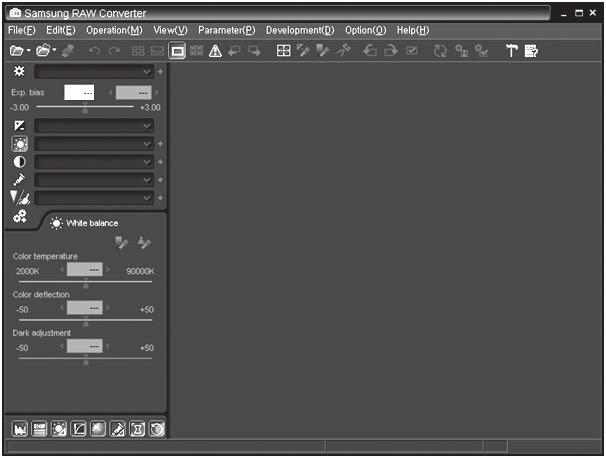Click the right arrow beside the gray Exp. bias value

click(156, 93)
